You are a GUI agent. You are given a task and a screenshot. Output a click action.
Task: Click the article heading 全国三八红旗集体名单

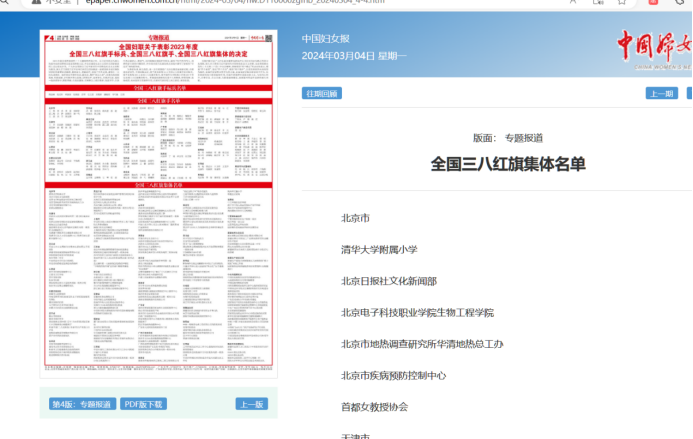508,163
